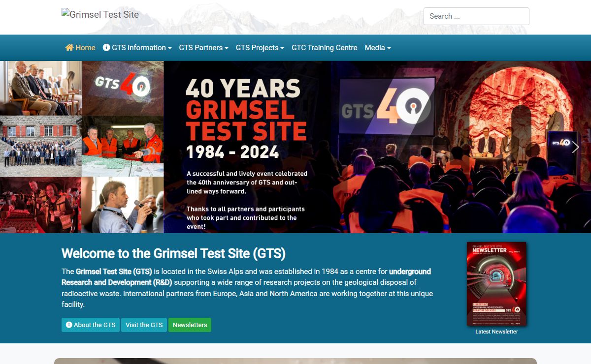Screen dimensions: 591x364
Task: Open the GTC Training Centre page
Action: click(325, 48)
